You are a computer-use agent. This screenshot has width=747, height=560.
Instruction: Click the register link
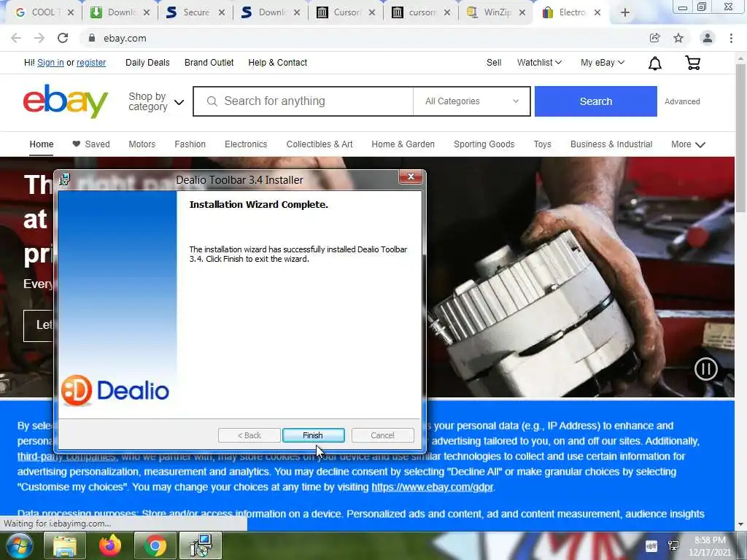tap(91, 63)
